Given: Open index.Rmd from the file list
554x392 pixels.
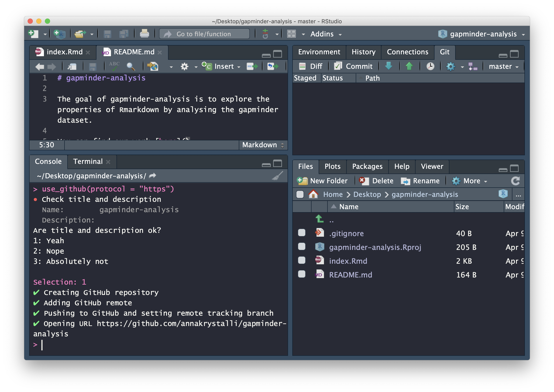Looking at the screenshot, I should pos(348,261).
